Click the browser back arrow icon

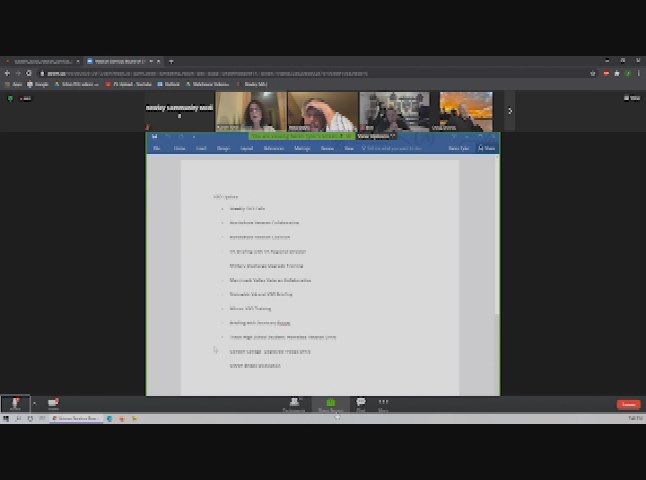pos(7,73)
